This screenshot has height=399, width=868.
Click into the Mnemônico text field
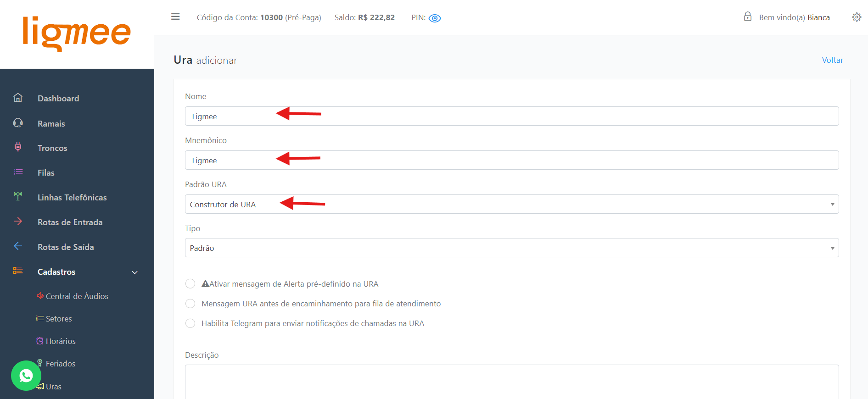(511, 161)
